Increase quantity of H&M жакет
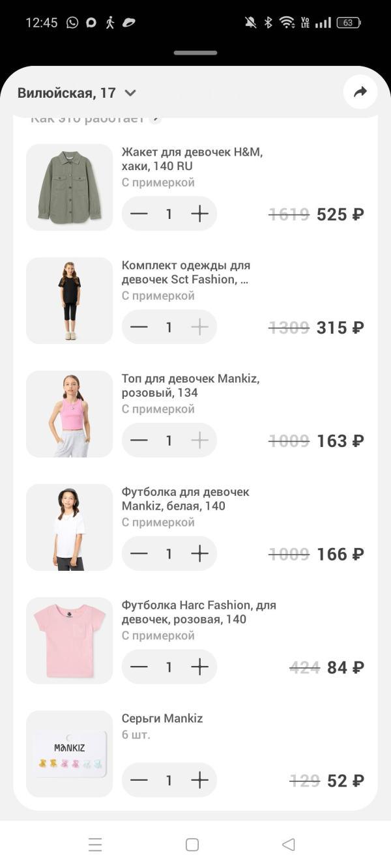Image resolution: width=391 pixels, height=868 pixels. pyautogui.click(x=199, y=214)
